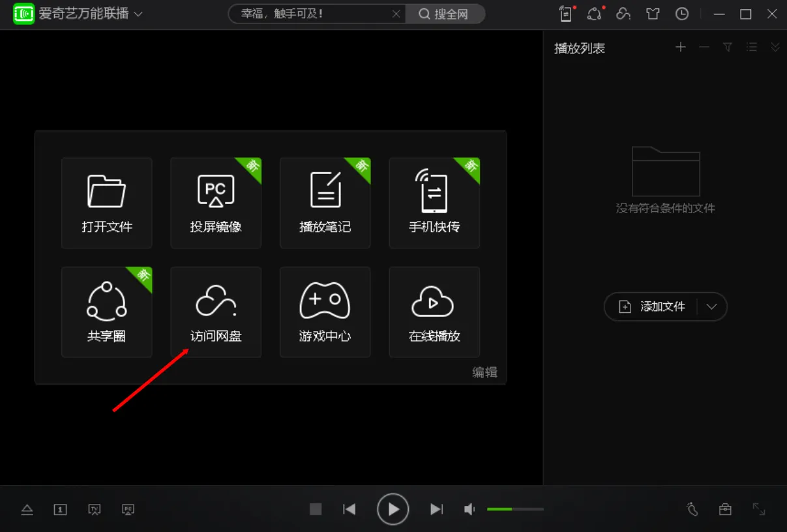787x532 pixels.
Task: Mute the volume speaker icon
Action: 469,509
